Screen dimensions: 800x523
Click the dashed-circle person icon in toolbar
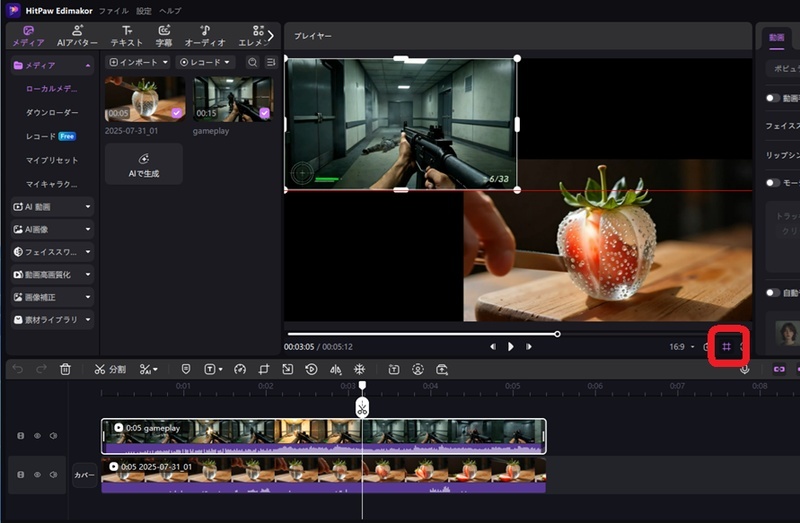click(x=418, y=369)
